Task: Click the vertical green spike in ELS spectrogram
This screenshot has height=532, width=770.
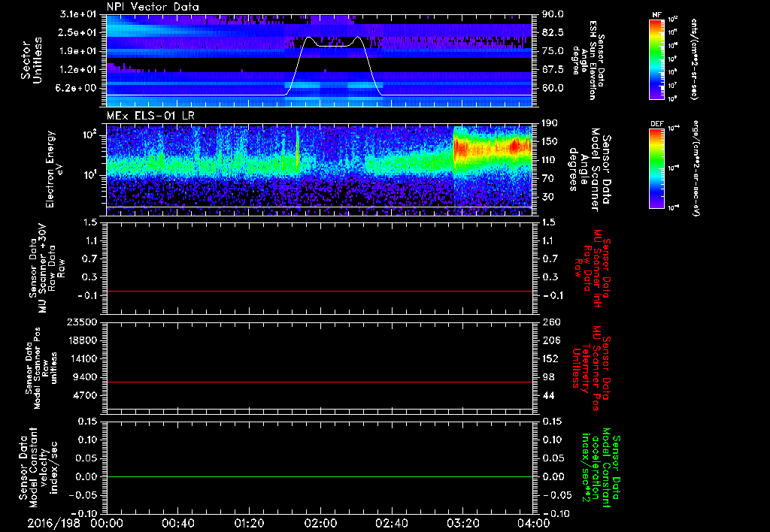Action: [297, 150]
